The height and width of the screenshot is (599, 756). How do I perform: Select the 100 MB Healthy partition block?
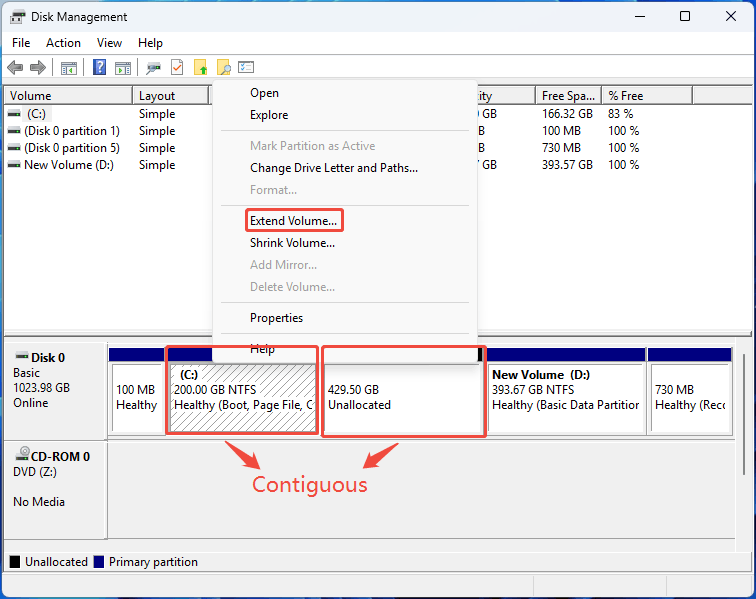click(x=137, y=397)
